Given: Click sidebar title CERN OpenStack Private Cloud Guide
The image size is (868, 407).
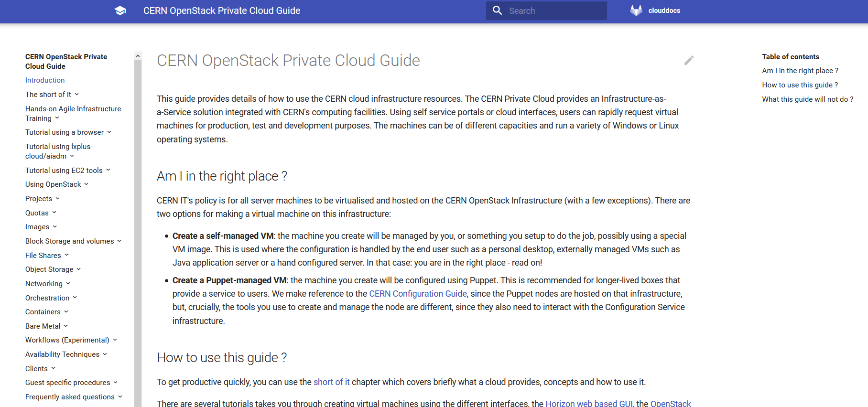Looking at the screenshot, I should coord(66,62).
